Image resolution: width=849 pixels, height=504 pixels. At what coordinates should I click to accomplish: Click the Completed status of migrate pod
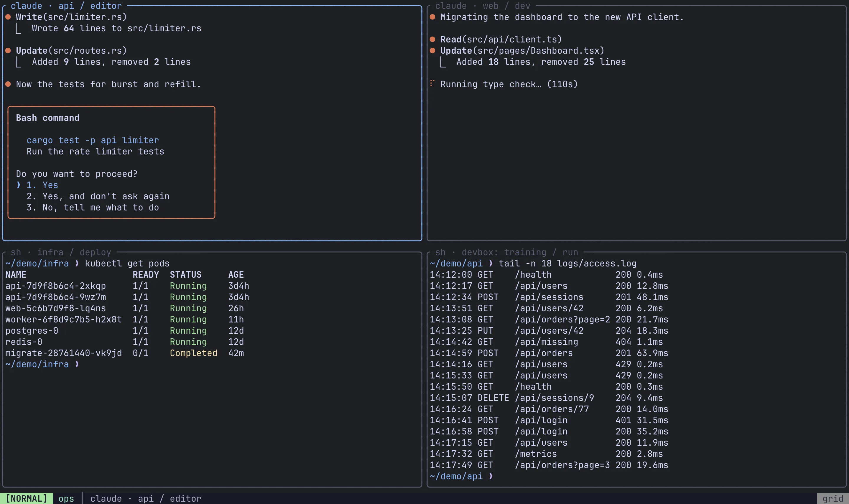click(194, 353)
